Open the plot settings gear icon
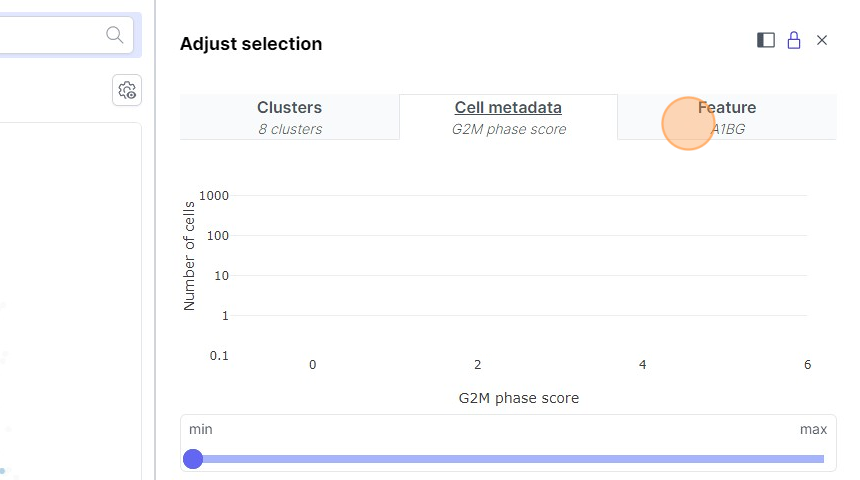 [127, 90]
